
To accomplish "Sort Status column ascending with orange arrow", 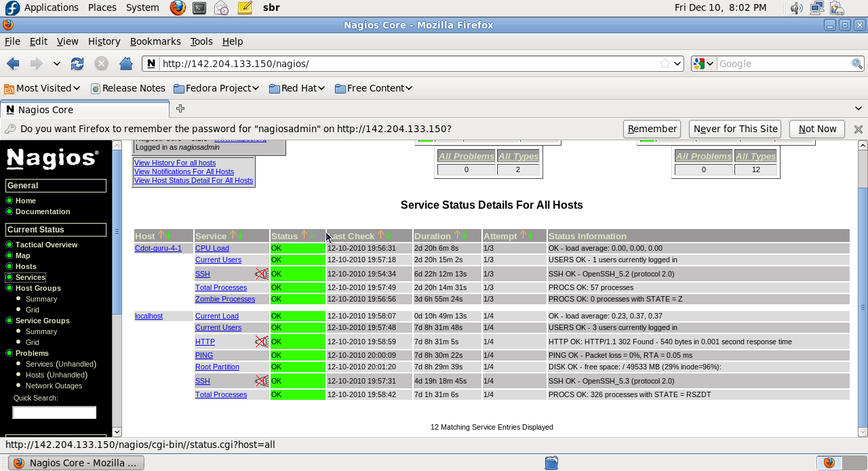I will tap(304, 234).
